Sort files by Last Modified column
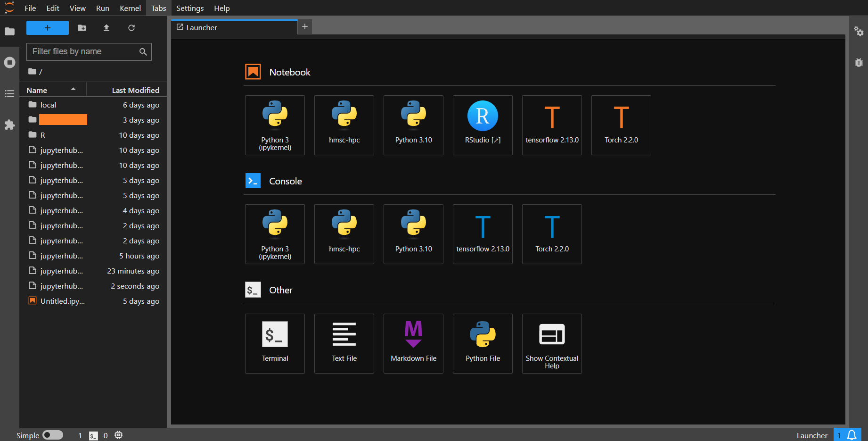 click(135, 90)
